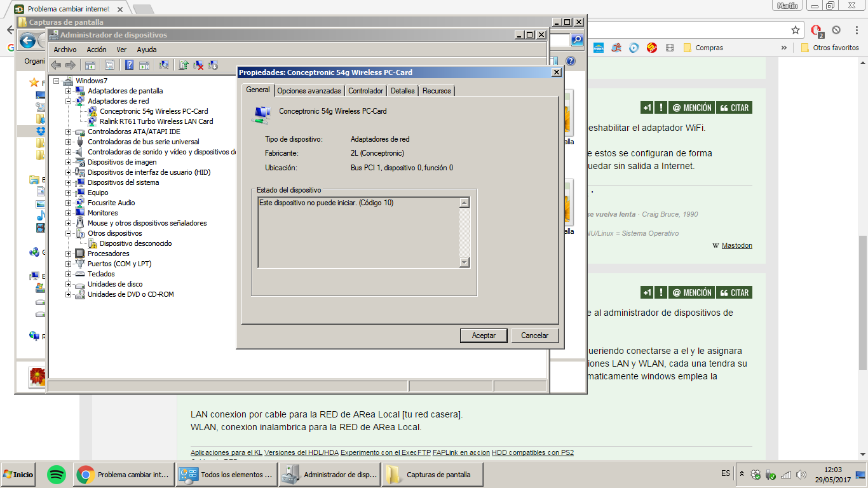Select Ralink RT61 Turbo Wireless LAN Card
This screenshot has height=488, width=868.
click(x=156, y=121)
